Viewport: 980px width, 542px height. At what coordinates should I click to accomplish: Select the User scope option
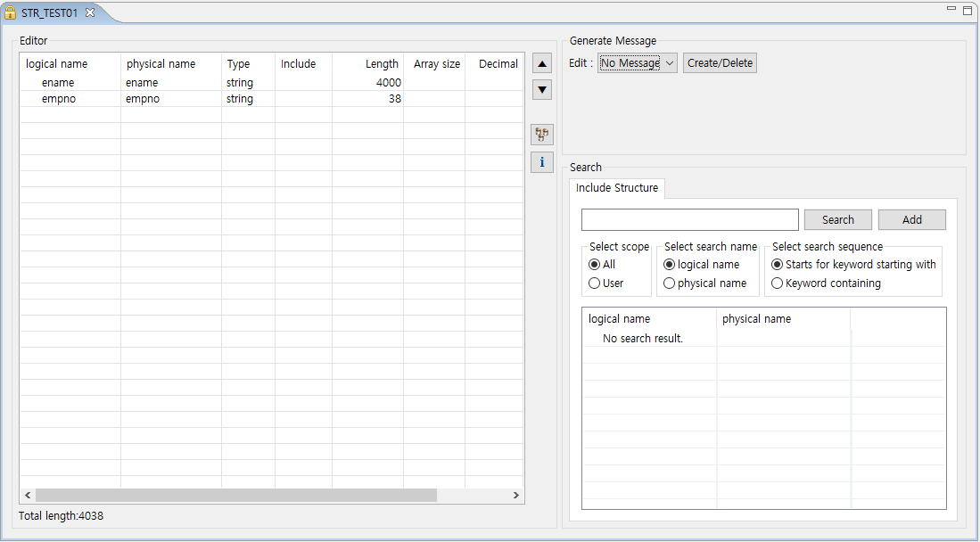tap(595, 283)
